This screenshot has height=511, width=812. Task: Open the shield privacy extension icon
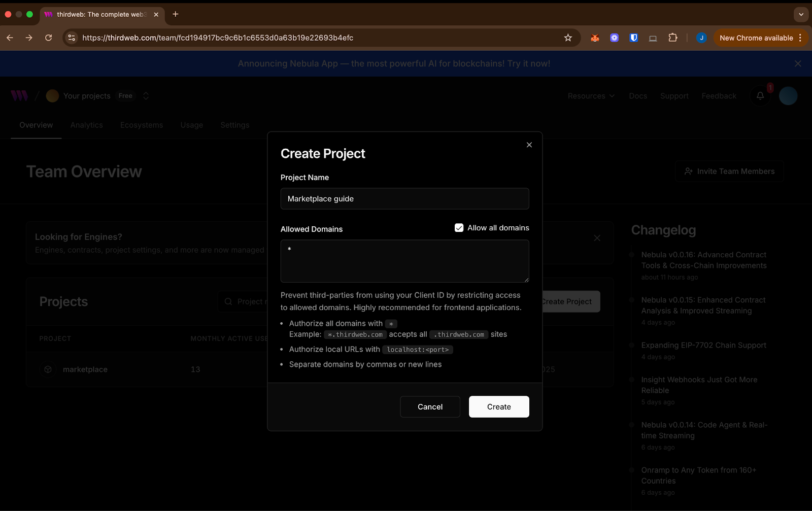point(633,38)
